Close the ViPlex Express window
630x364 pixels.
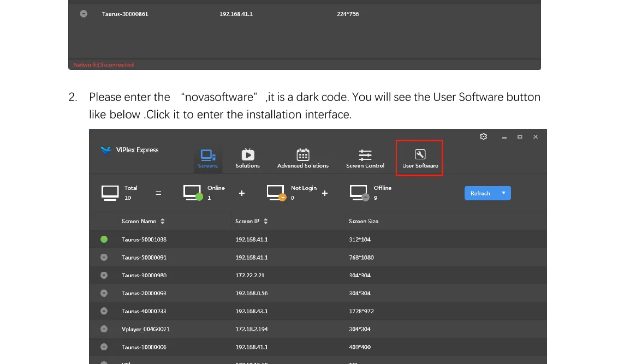tap(536, 136)
